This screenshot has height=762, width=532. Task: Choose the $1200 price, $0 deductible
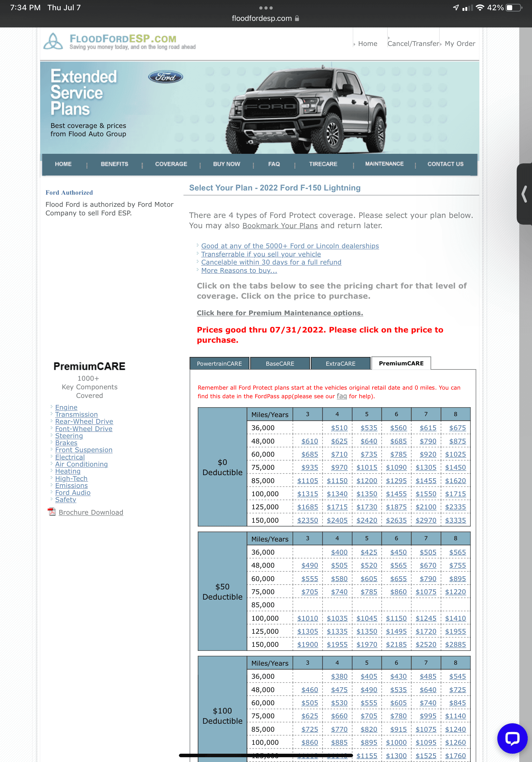(x=367, y=481)
